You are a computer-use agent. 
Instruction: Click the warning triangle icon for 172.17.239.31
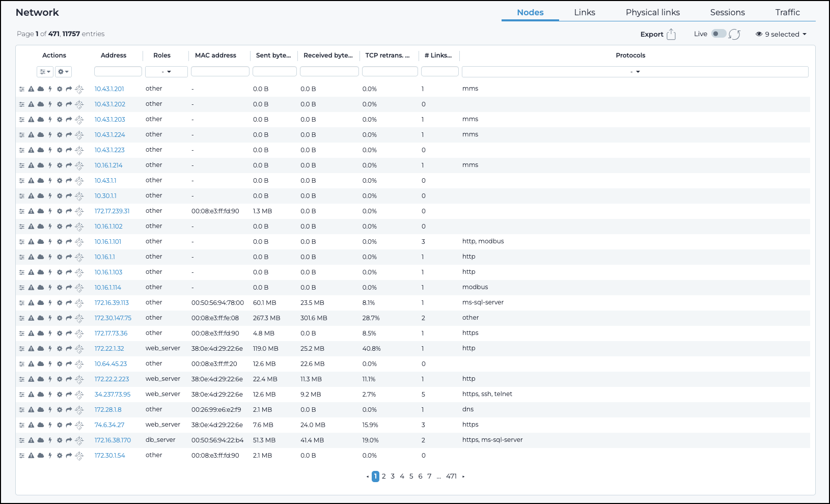coord(31,211)
